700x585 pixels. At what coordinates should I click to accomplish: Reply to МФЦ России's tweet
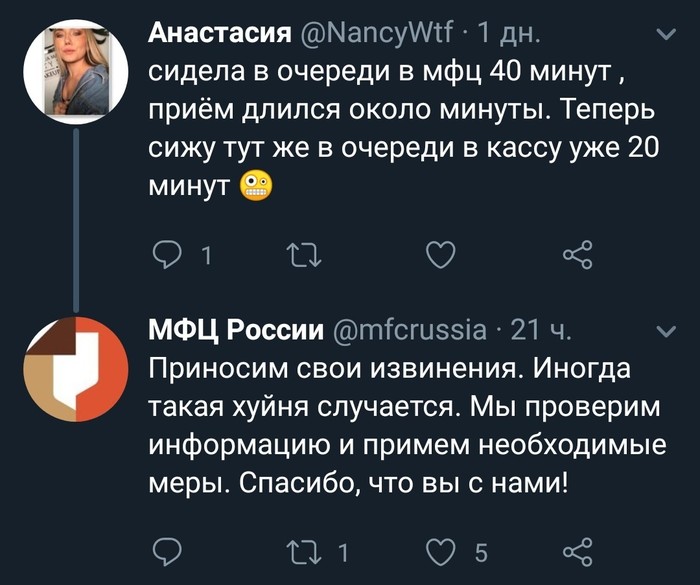click(165, 551)
